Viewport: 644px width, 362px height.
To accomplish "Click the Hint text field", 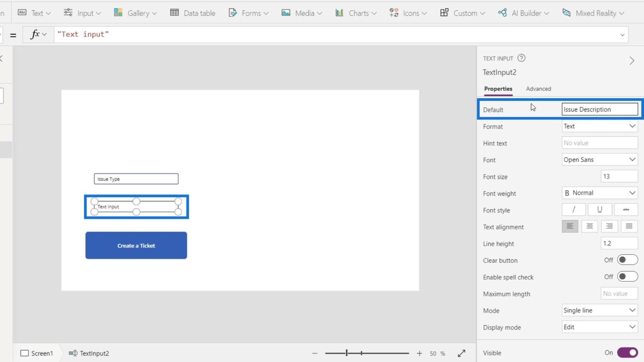I will (x=600, y=143).
